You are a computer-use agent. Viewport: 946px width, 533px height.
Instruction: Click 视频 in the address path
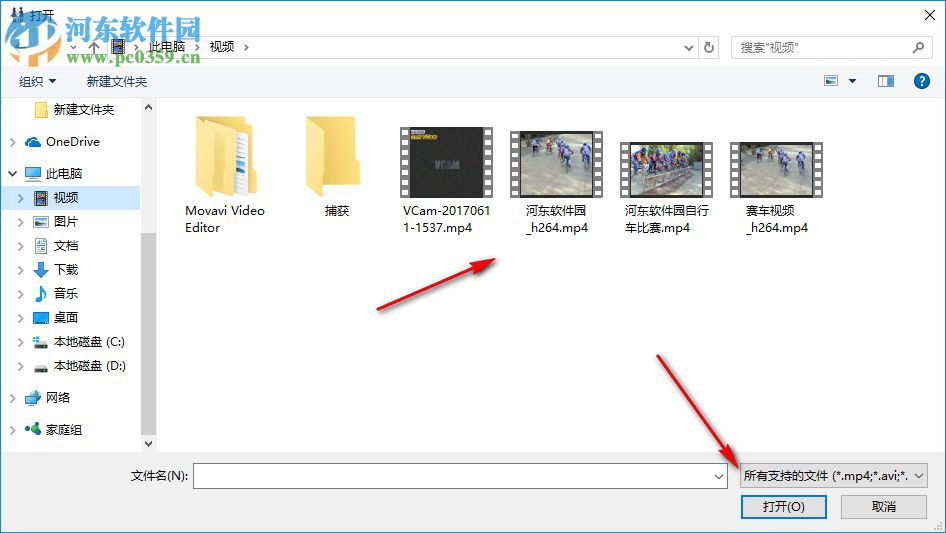221,47
